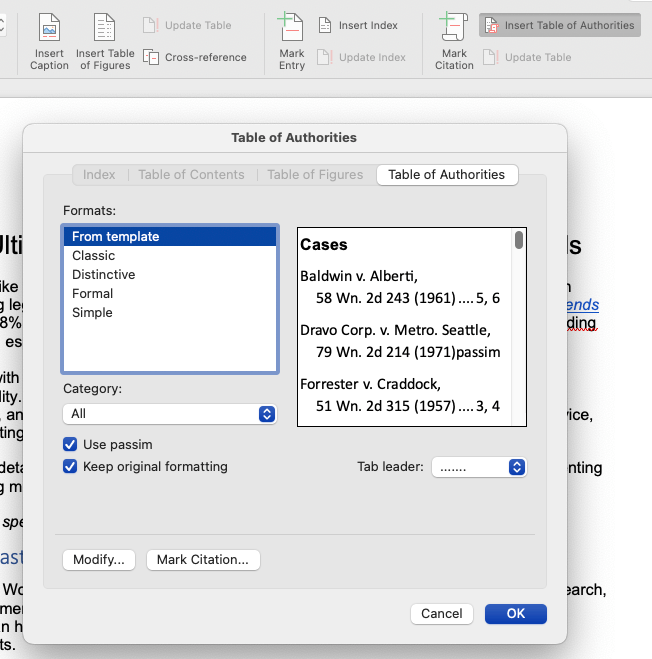Click the preview pane scrollbar thumb
The image size is (652, 659).
(519, 240)
